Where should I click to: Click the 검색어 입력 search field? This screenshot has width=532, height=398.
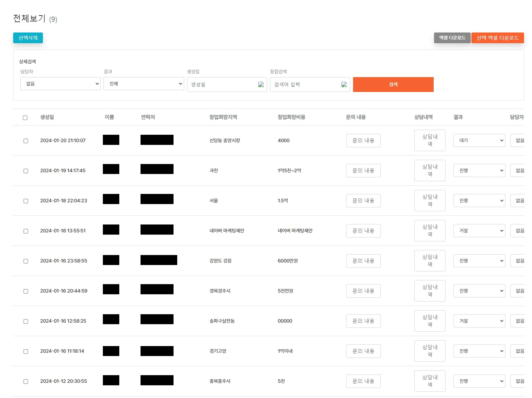coord(310,84)
